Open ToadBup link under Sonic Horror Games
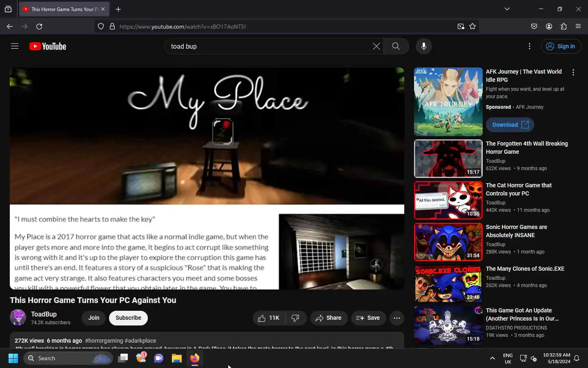588x368 pixels. (x=495, y=244)
